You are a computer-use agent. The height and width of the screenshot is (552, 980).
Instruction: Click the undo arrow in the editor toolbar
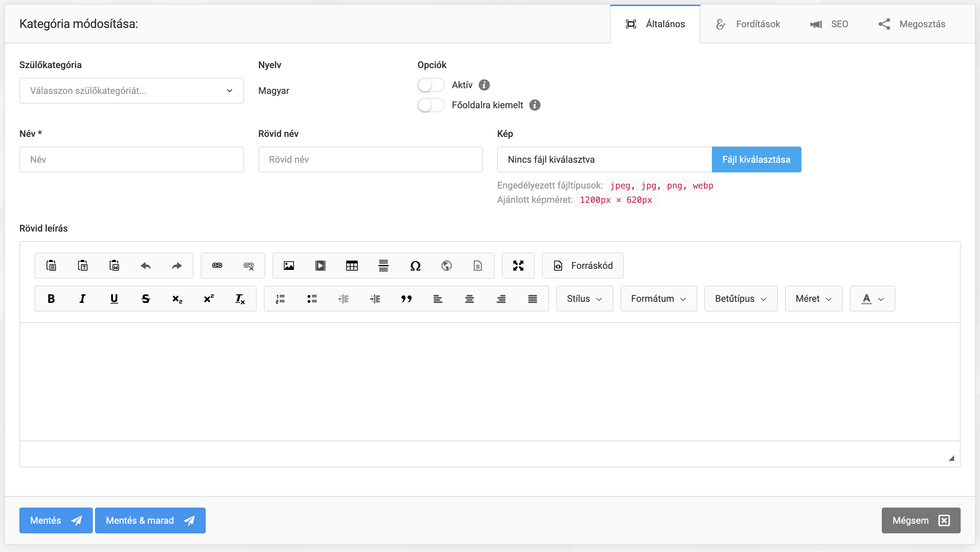pyautogui.click(x=145, y=266)
